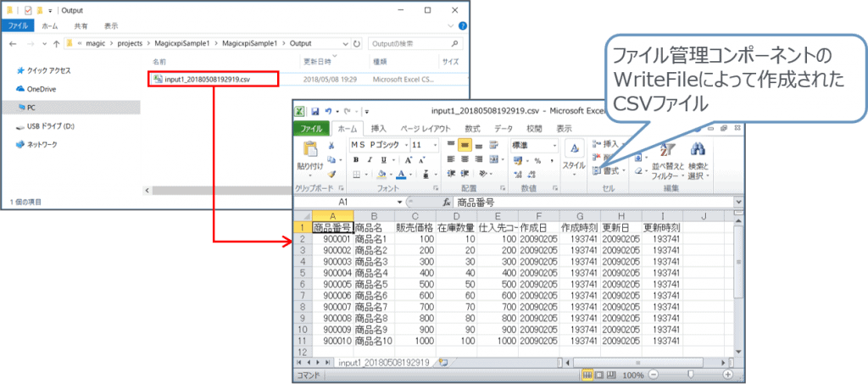The height and width of the screenshot is (384, 868).
Task: Select OneDrive in the Explorer navigation pane
Action: pos(40,88)
